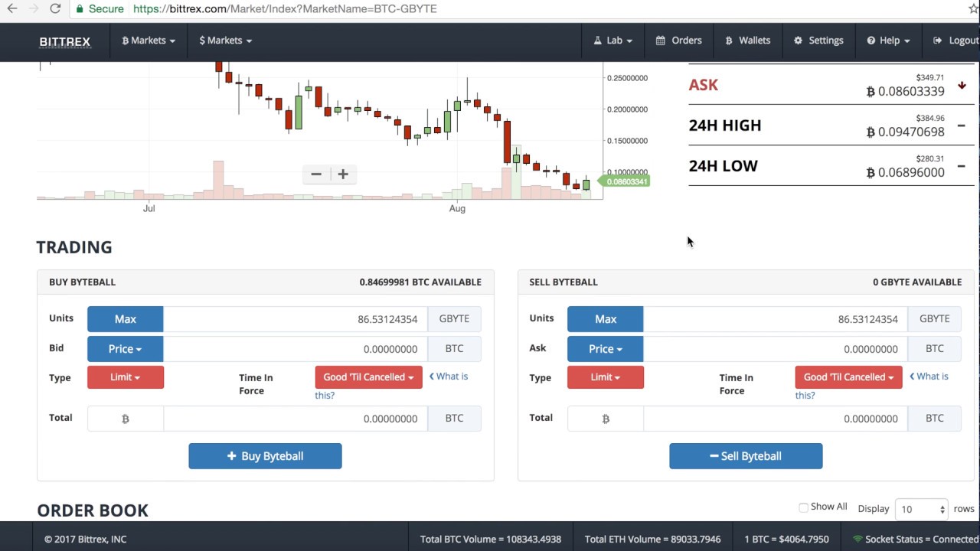This screenshot has height=551, width=980.
Task: Open the Bid Price dropdown
Action: [x=126, y=349]
